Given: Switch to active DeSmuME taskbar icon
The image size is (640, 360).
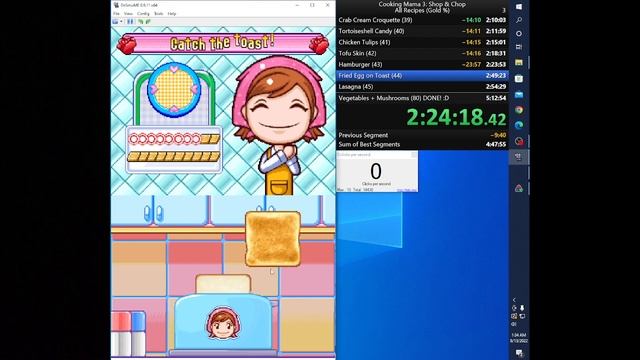Looking at the screenshot, I should click(519, 157).
